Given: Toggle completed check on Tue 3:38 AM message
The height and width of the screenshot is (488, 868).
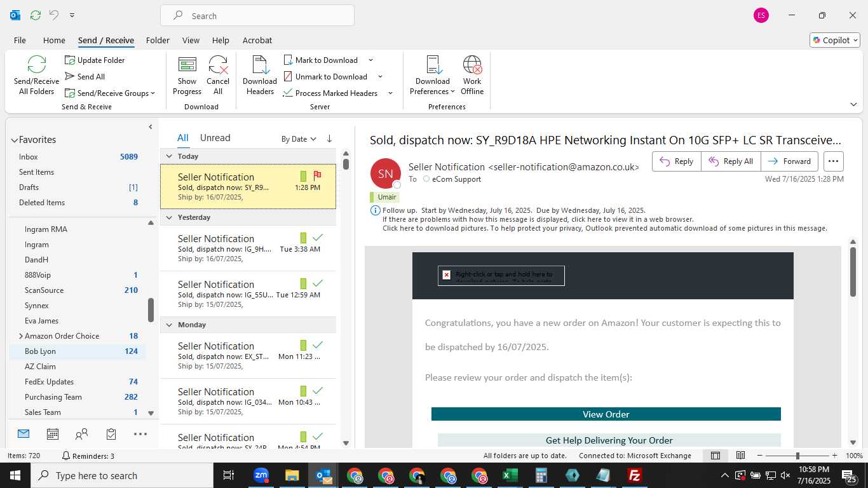Looking at the screenshot, I should point(318,237).
